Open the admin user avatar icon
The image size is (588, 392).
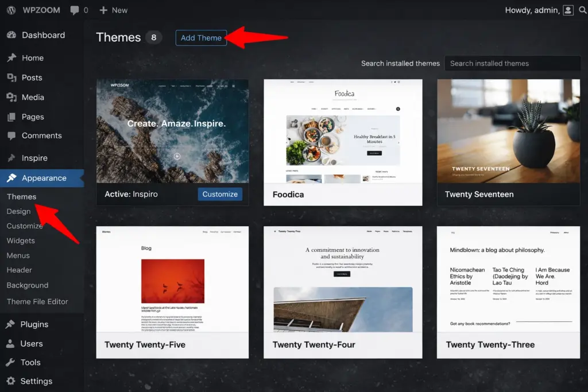(568, 10)
